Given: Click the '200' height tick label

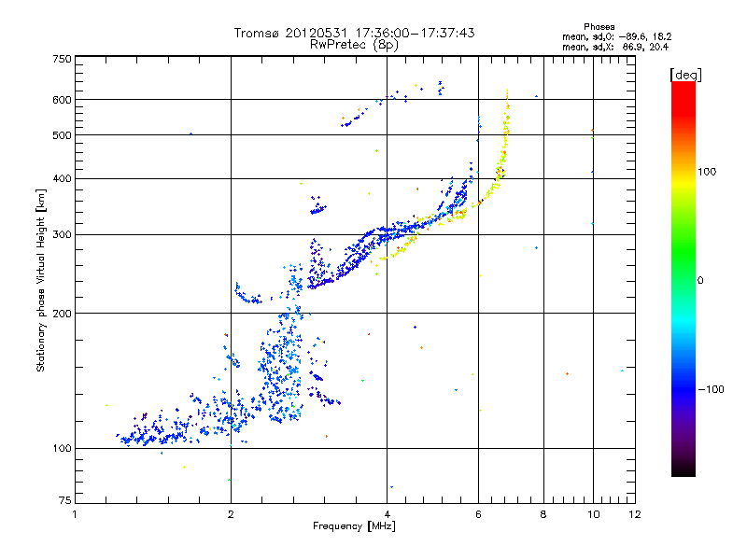Looking at the screenshot, I should [63, 314].
